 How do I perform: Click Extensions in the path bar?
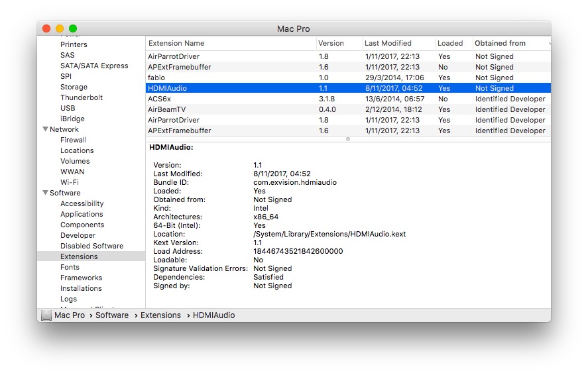click(160, 315)
